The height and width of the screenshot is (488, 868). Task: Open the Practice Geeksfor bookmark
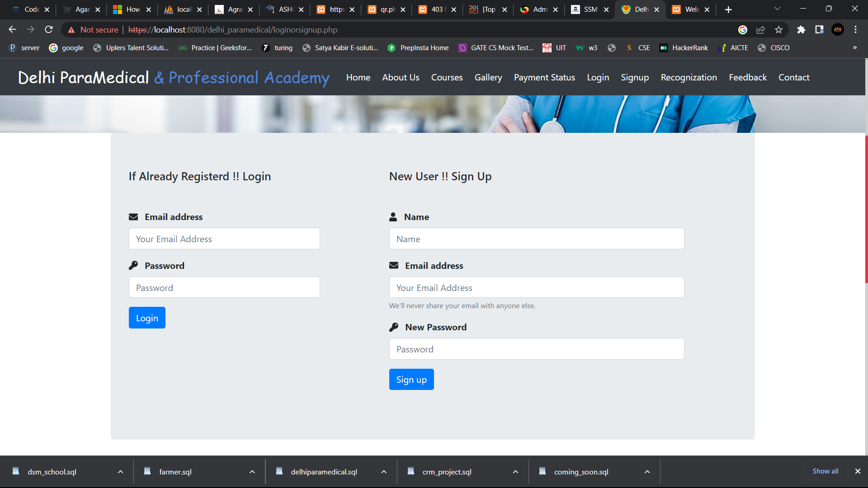(x=215, y=48)
